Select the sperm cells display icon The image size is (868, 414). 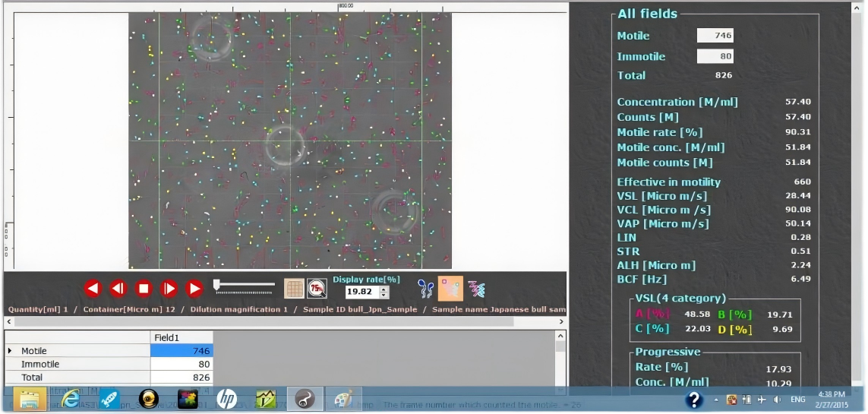click(425, 289)
